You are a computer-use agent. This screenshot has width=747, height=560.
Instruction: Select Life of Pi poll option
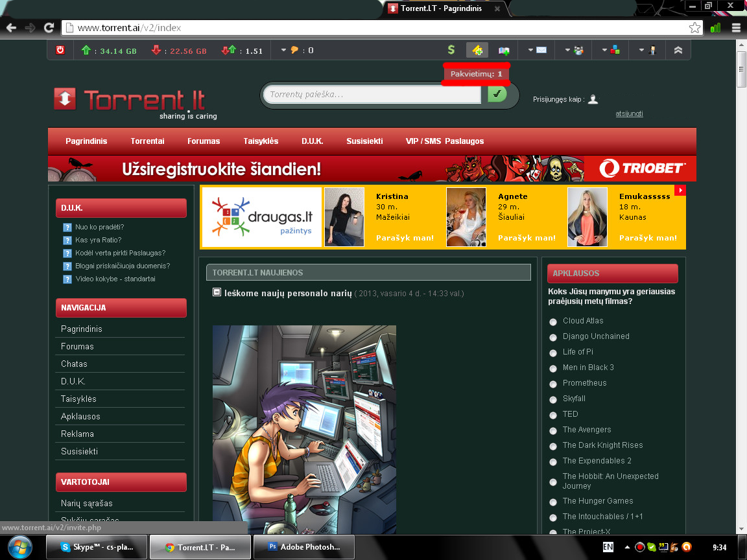(x=553, y=353)
